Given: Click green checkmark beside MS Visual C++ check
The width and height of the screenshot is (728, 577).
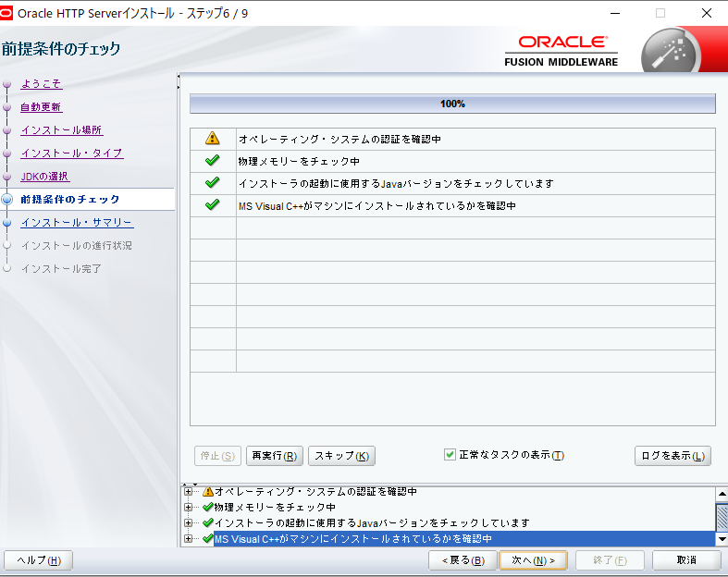Looking at the screenshot, I should (213, 205).
